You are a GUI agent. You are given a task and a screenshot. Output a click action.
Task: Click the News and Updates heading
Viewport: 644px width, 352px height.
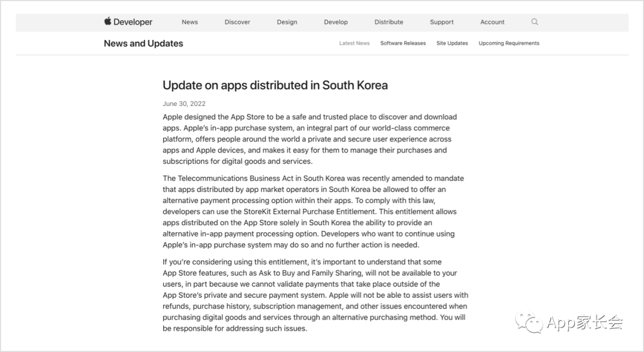pyautogui.click(x=143, y=43)
